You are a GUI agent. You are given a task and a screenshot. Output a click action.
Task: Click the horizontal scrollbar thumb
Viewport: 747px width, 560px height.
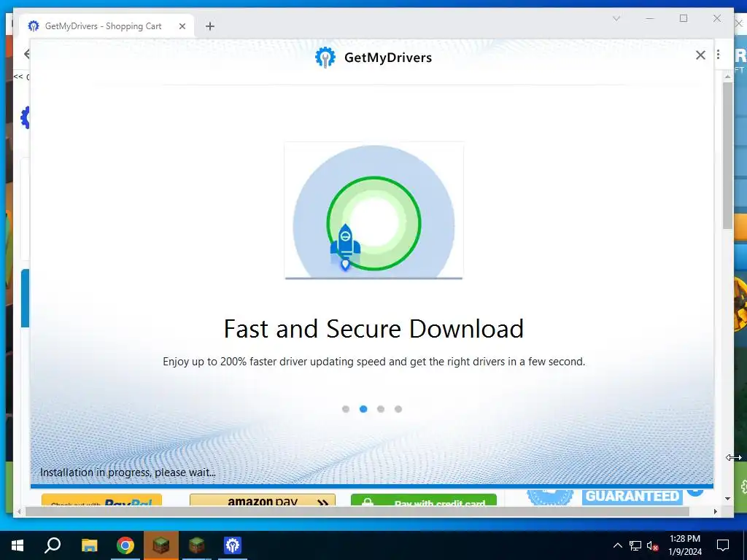coord(357,512)
